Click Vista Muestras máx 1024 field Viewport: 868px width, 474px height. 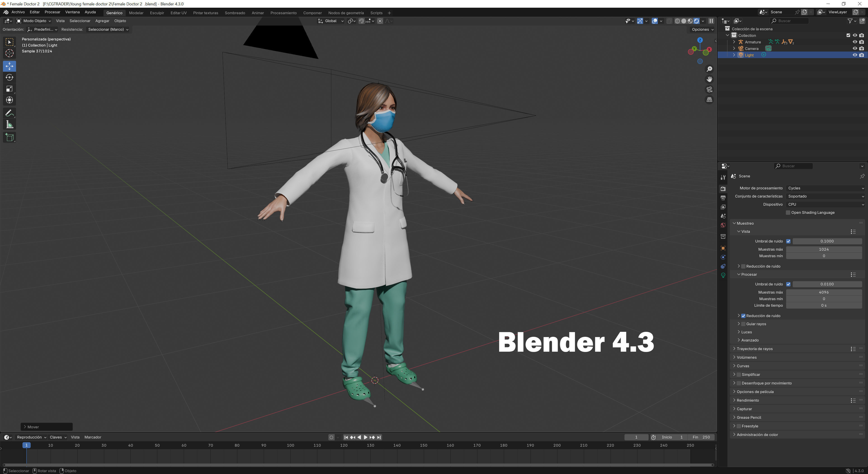[824, 250]
